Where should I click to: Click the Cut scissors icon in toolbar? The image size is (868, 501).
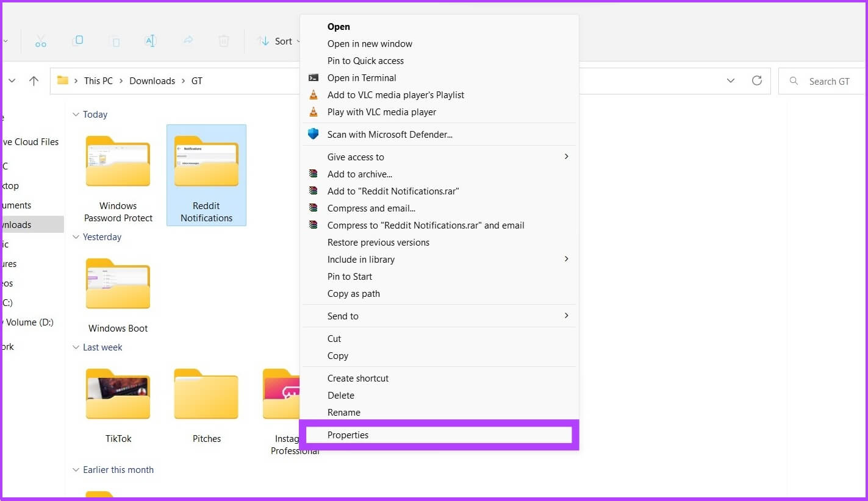tap(41, 41)
